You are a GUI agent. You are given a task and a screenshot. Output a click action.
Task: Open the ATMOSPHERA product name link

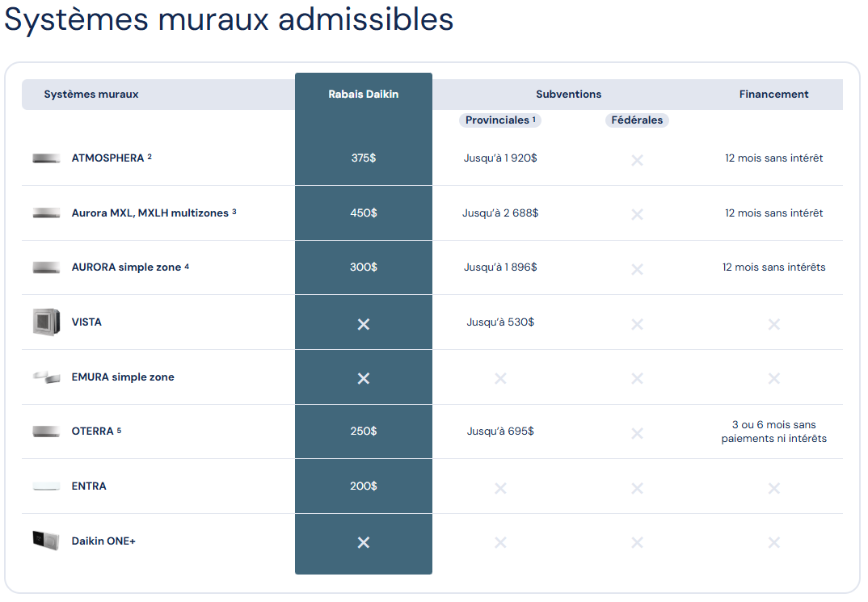coord(107,158)
